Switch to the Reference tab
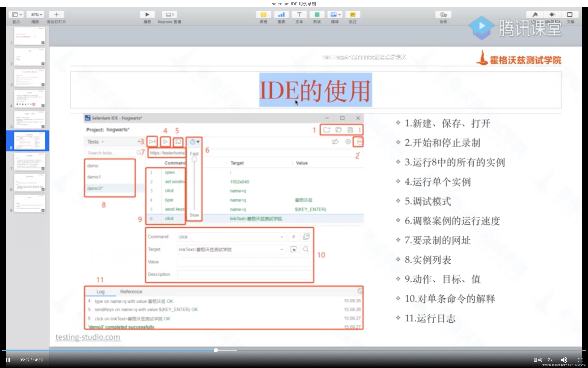 click(x=131, y=292)
